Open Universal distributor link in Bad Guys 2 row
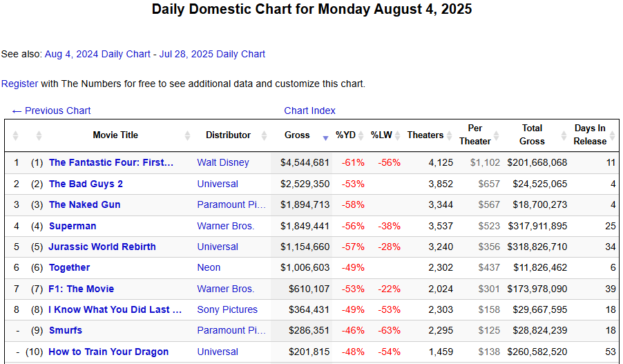623x364 pixels. point(218,184)
